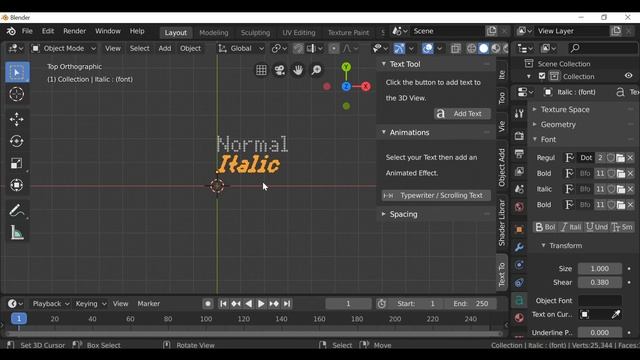Image resolution: width=640 pixels, height=360 pixels.
Task: Select the Select Box tool
Action: point(17,72)
